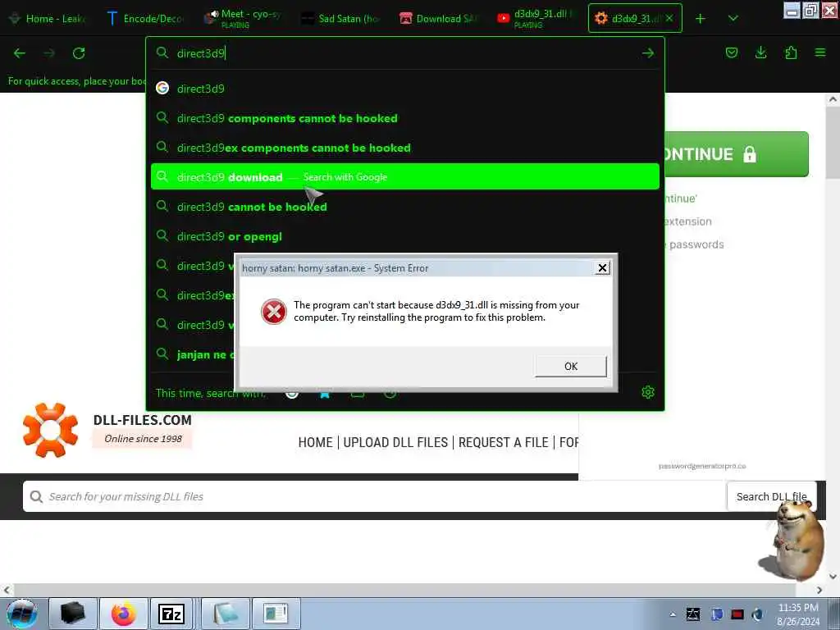Open the notepad-like taskbar app icon

[x=226, y=614]
